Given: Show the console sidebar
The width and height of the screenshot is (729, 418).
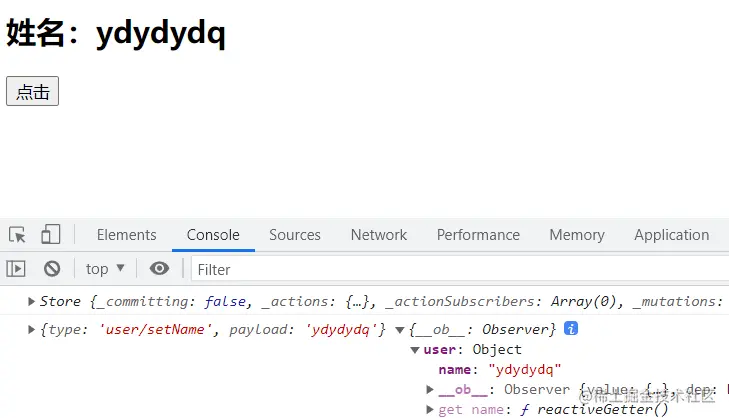Looking at the screenshot, I should pos(16,268).
